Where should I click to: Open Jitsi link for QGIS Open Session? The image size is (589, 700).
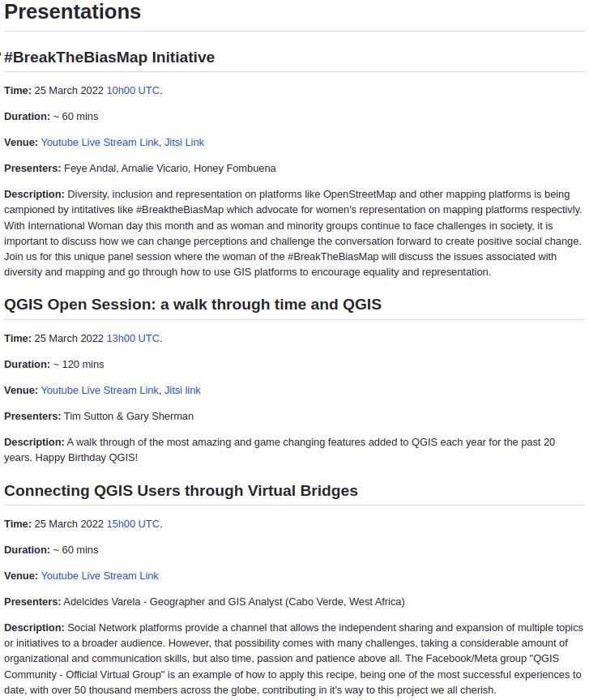pos(182,391)
